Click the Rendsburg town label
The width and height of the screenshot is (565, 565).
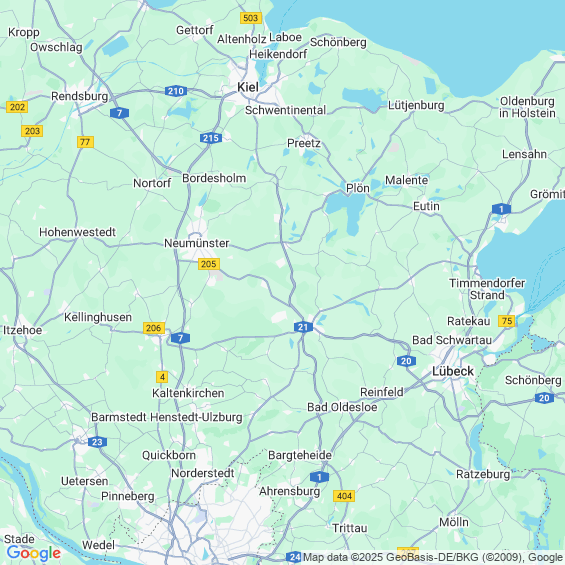click(79, 96)
